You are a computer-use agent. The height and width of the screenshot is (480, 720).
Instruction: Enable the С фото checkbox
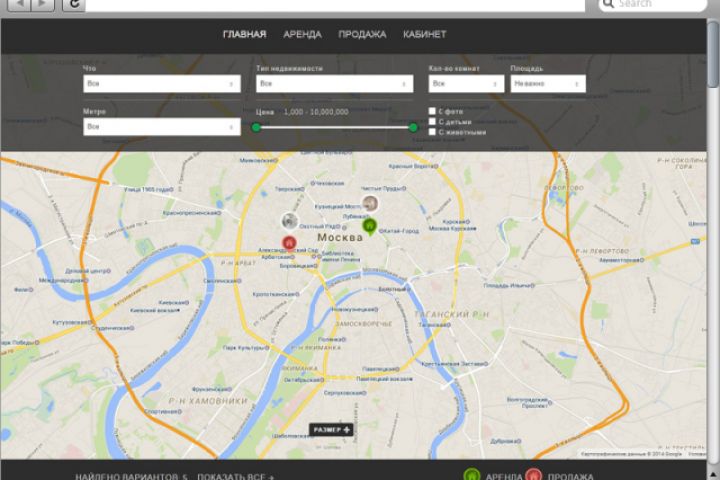(x=432, y=111)
